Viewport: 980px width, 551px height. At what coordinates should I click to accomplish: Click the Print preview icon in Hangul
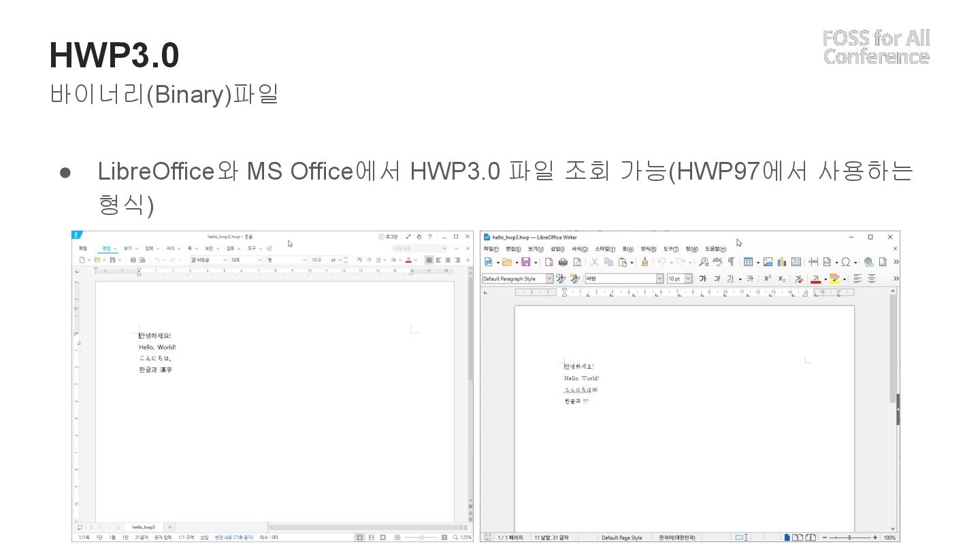142,260
